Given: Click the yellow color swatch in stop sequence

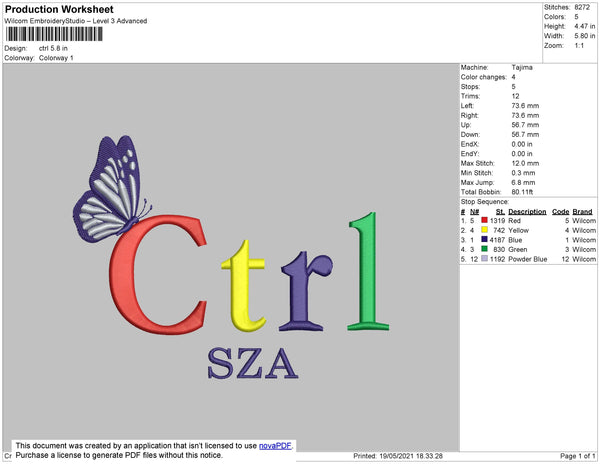Looking at the screenshot, I should click(x=484, y=230).
